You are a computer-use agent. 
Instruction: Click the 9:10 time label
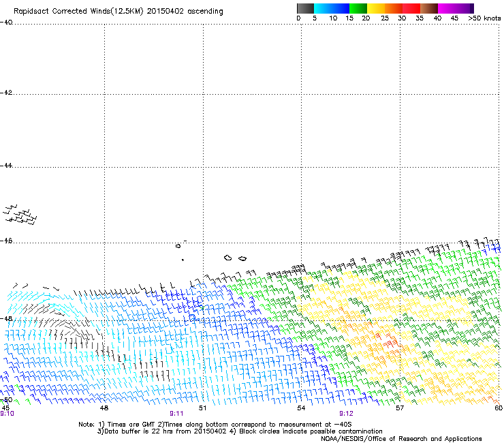(x=7, y=414)
